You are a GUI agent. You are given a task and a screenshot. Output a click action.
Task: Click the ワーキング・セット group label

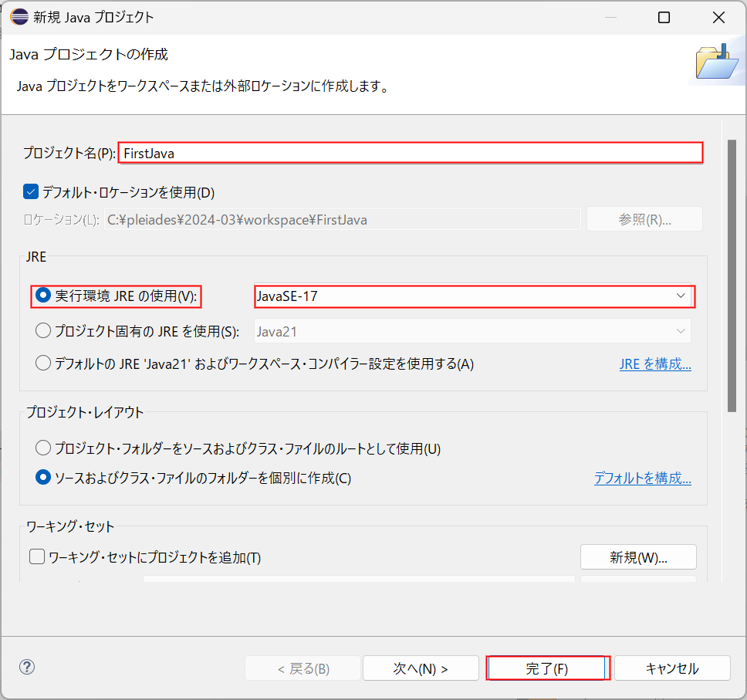click(x=70, y=526)
